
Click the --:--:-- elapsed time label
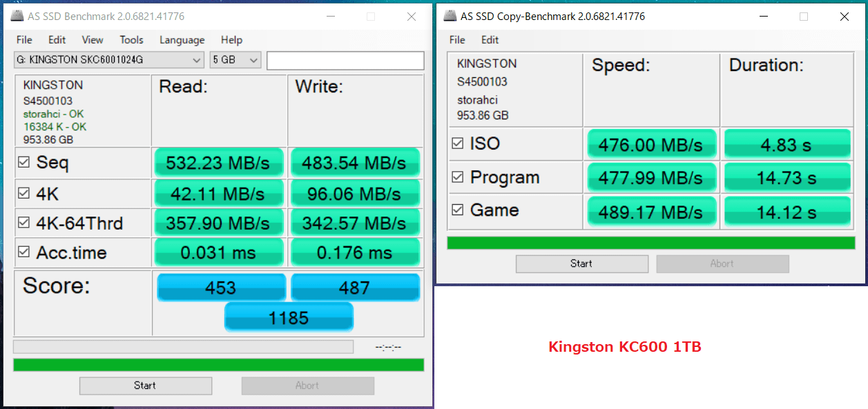pos(388,347)
